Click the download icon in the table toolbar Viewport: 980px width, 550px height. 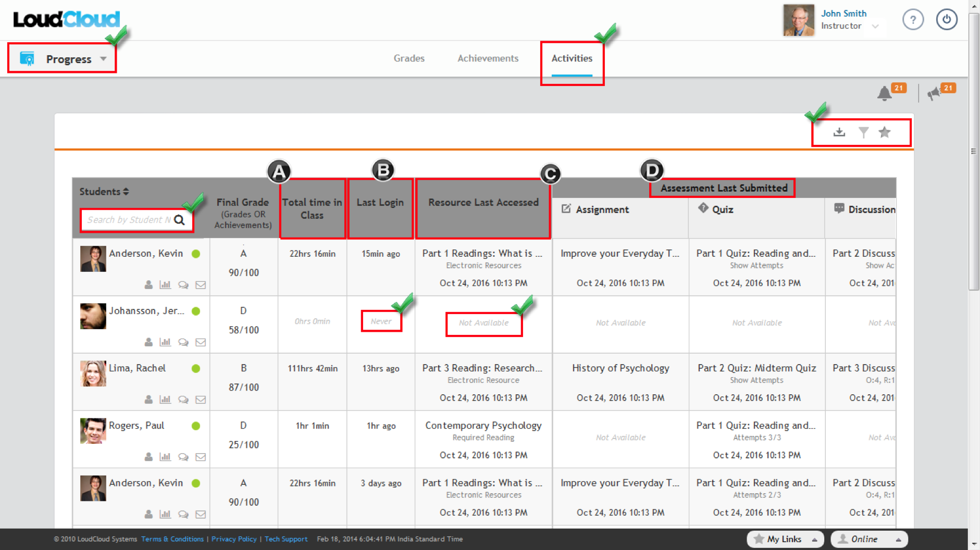(x=839, y=132)
